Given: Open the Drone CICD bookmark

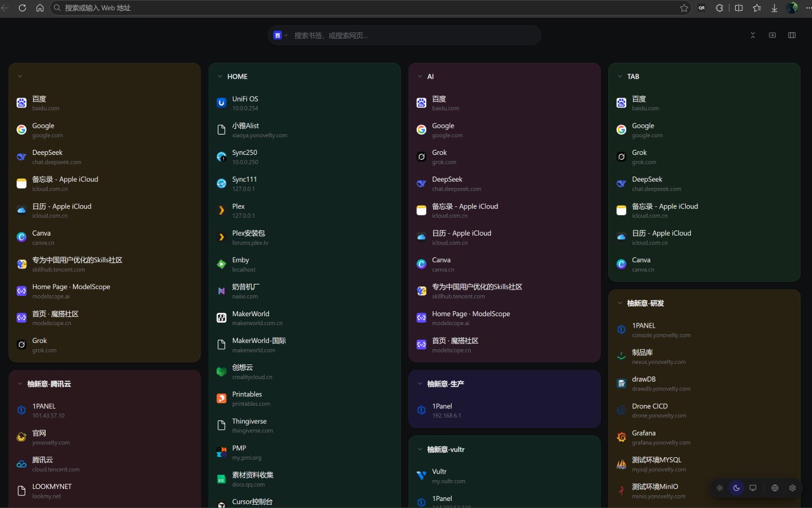Looking at the screenshot, I should tap(704, 410).
